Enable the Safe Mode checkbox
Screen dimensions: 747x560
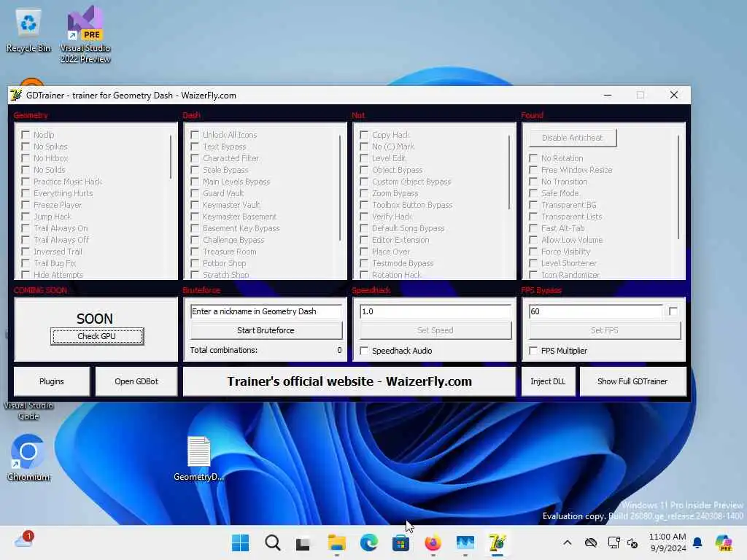point(533,193)
